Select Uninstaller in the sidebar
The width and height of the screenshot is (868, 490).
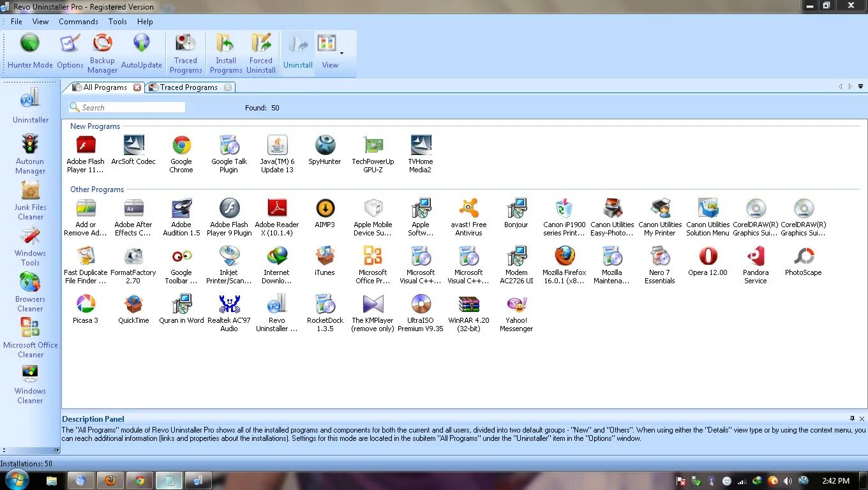pyautogui.click(x=31, y=105)
